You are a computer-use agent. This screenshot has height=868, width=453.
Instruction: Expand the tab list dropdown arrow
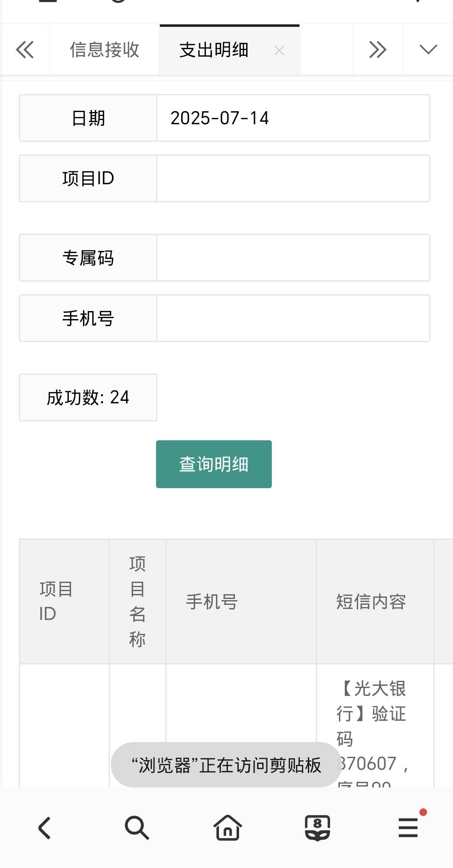point(428,50)
